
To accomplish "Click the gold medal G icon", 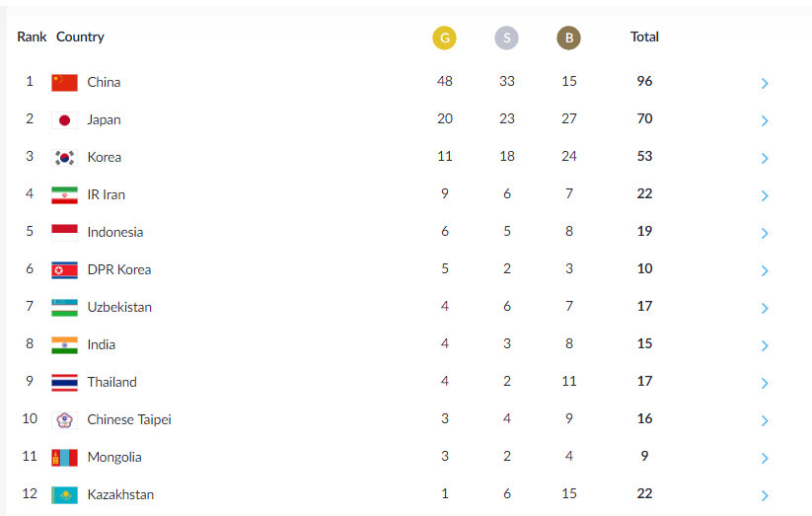I will coord(445,38).
